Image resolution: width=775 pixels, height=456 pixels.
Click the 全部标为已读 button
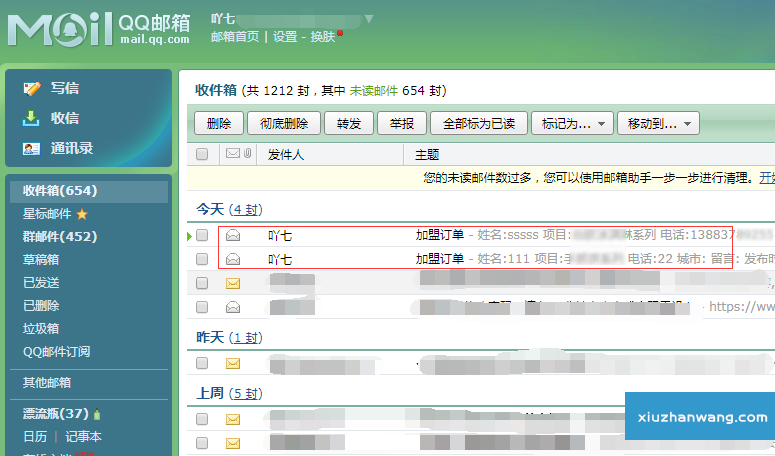(479, 124)
